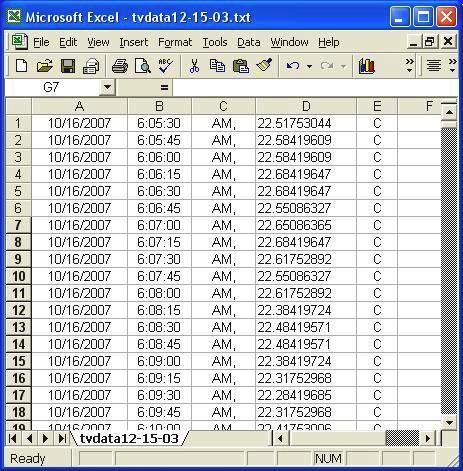The height and width of the screenshot is (471, 463).
Task: Activate the Format Painter brush
Action: click(264, 66)
